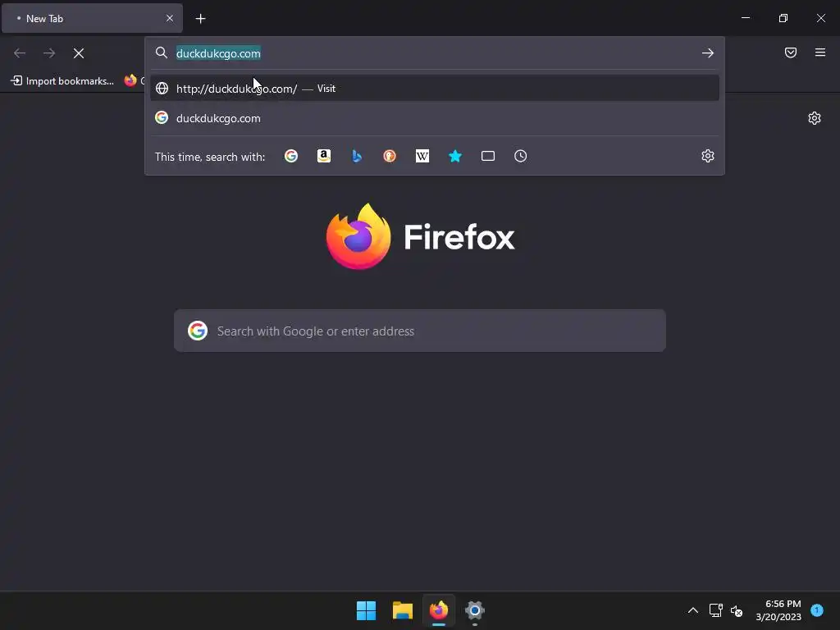840x630 pixels.
Task: Choose Google search suggestion duckdukcgo.com
Action: click(x=435, y=118)
